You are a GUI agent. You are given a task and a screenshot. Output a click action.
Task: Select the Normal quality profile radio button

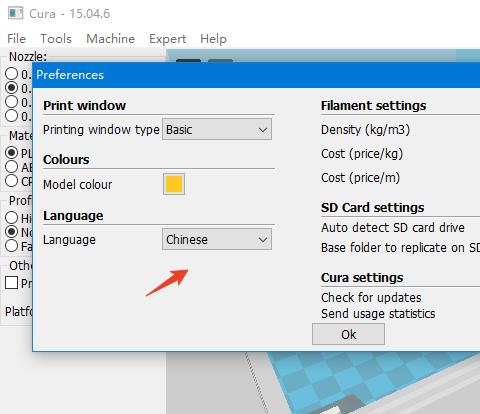click(x=11, y=232)
